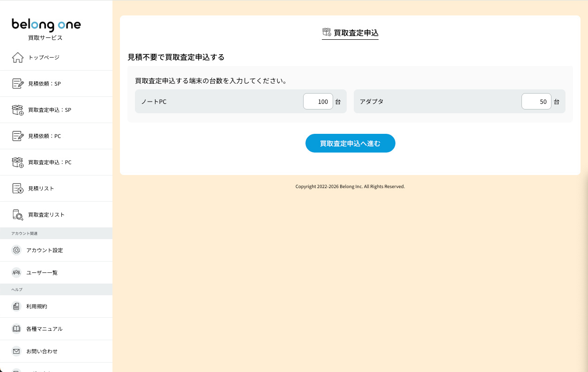The width and height of the screenshot is (588, 372).
Task: Open アカウント設定 link
Action: (56, 250)
